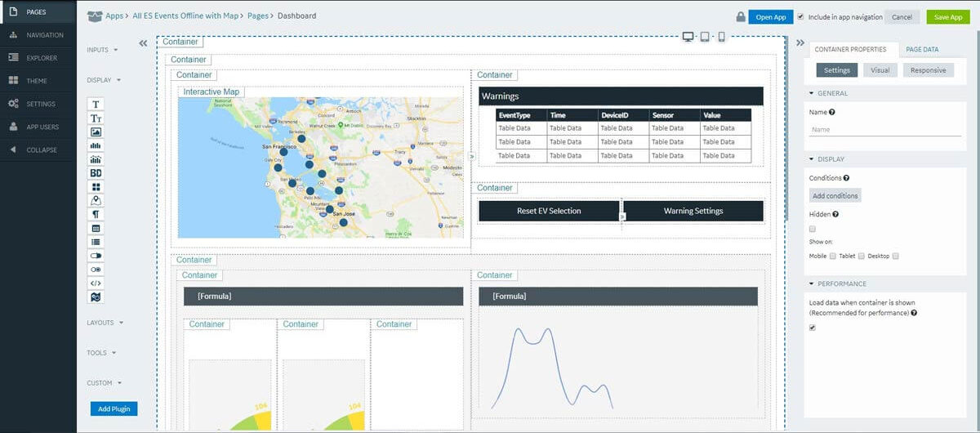
Task: Select the BD big data widget icon
Action: (x=96, y=173)
